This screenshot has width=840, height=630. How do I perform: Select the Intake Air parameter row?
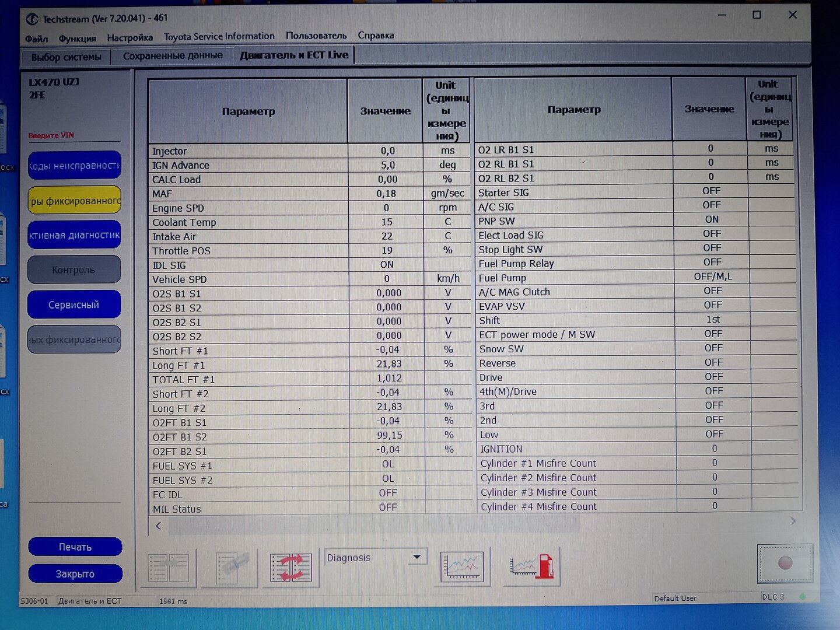(309, 236)
